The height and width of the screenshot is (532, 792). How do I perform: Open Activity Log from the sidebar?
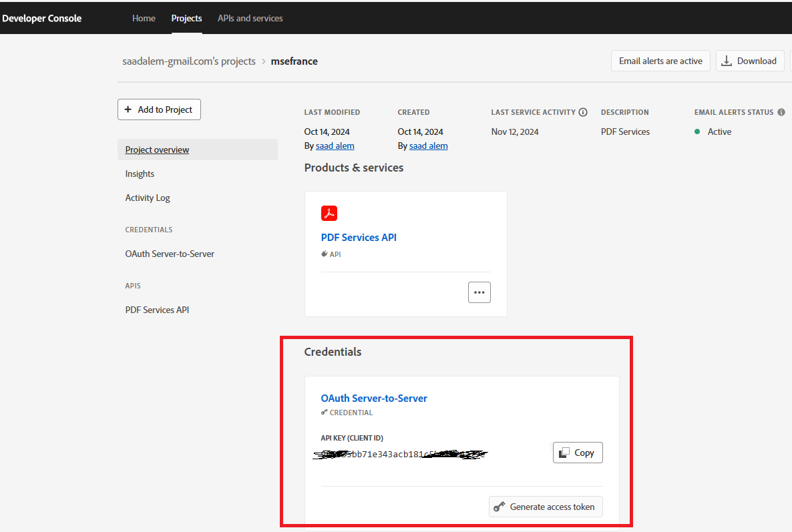tap(147, 198)
